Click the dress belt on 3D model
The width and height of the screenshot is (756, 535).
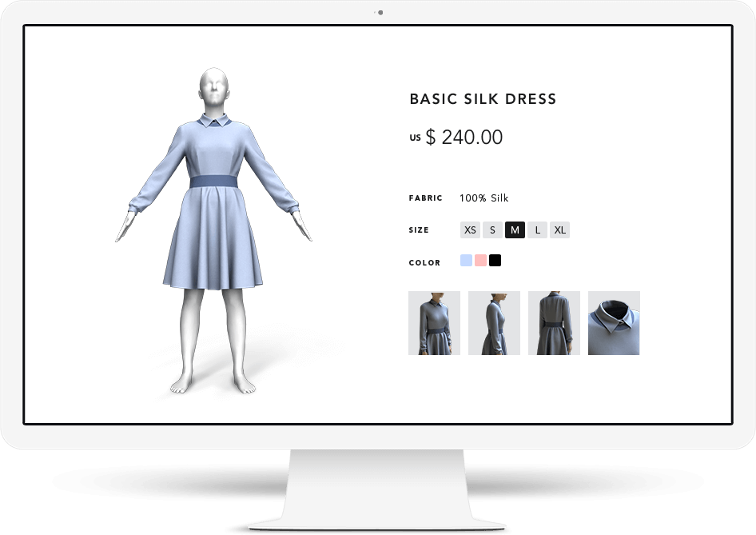tap(213, 183)
